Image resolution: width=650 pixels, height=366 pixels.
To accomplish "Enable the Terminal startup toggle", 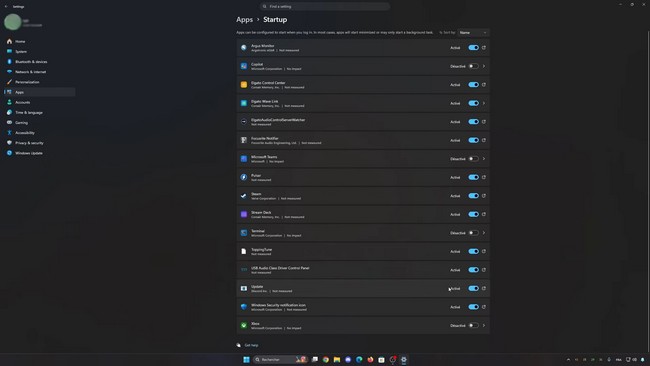I will tap(473, 233).
